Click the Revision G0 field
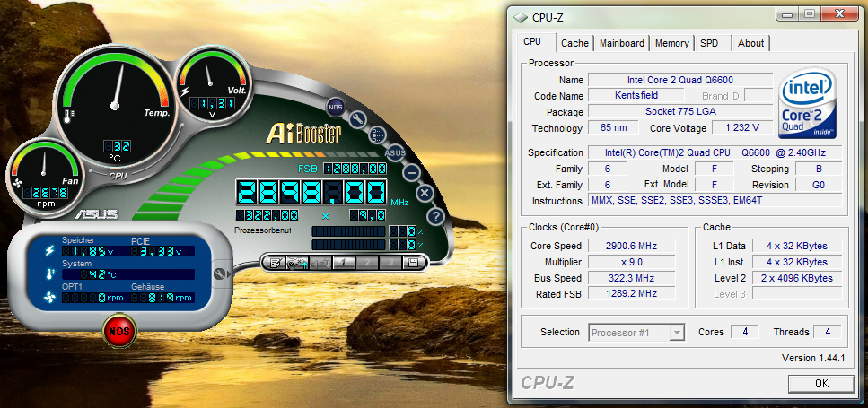Image resolution: width=868 pixels, height=408 pixels. pos(819,185)
